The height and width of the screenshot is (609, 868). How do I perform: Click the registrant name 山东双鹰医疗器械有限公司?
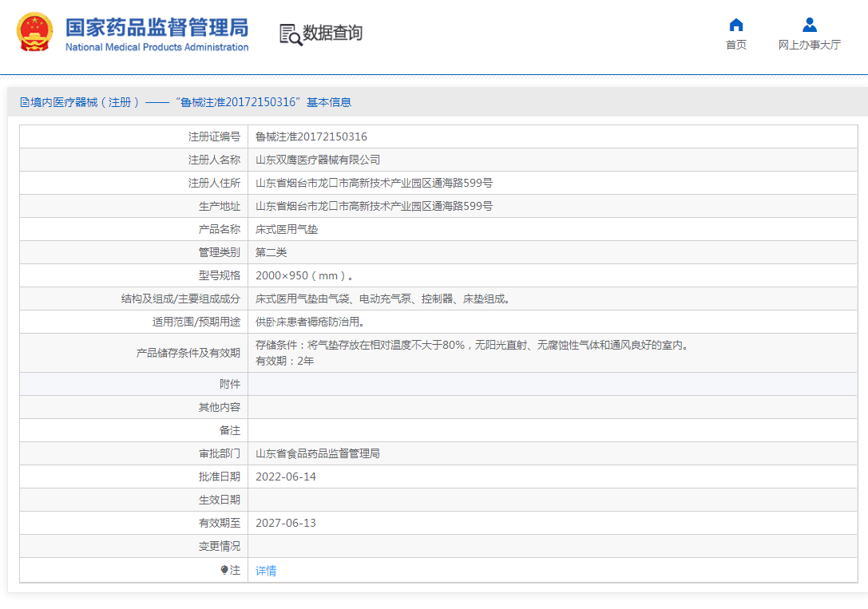[318, 160]
